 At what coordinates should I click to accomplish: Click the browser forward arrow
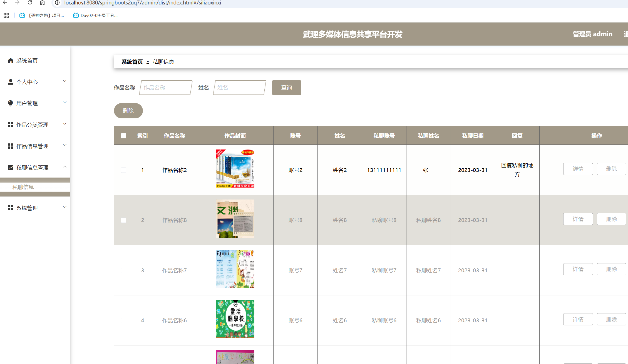click(x=17, y=3)
